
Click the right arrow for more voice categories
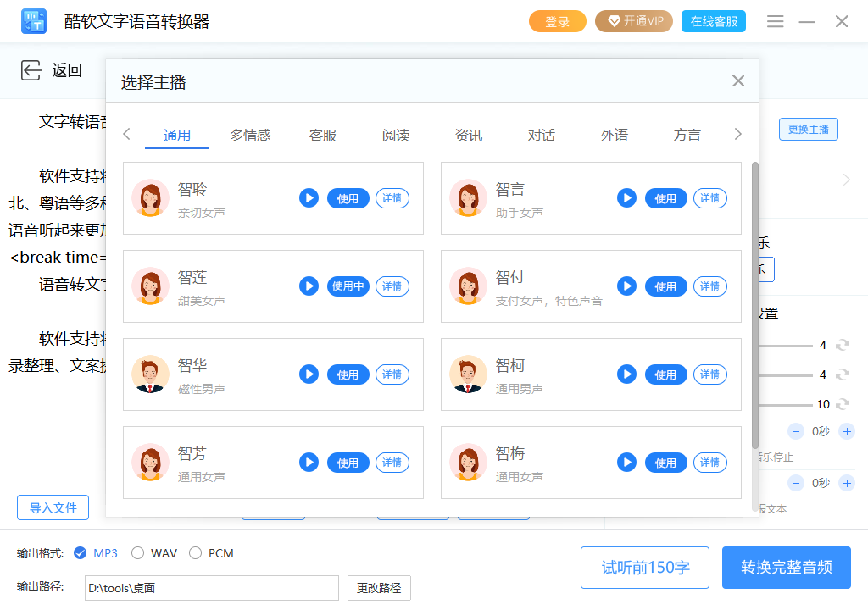click(737, 133)
